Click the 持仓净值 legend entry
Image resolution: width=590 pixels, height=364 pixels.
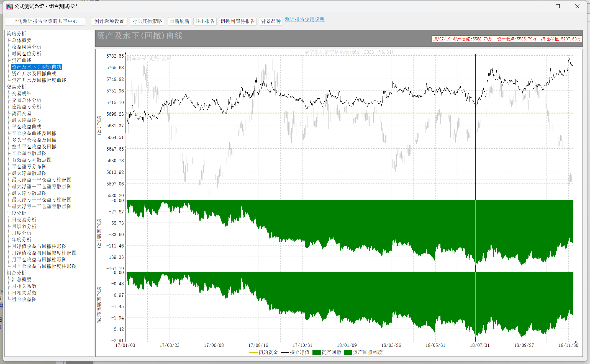[295, 352]
